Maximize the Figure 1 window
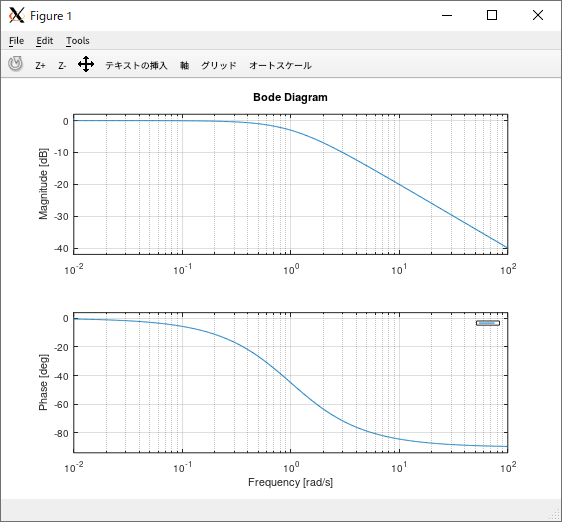Image resolution: width=562 pixels, height=522 pixels. pyautogui.click(x=492, y=15)
